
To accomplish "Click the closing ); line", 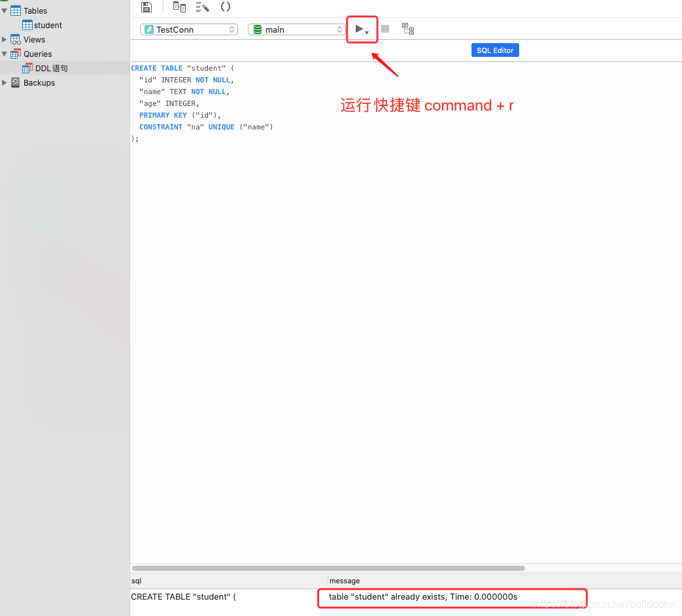I will [x=135, y=139].
